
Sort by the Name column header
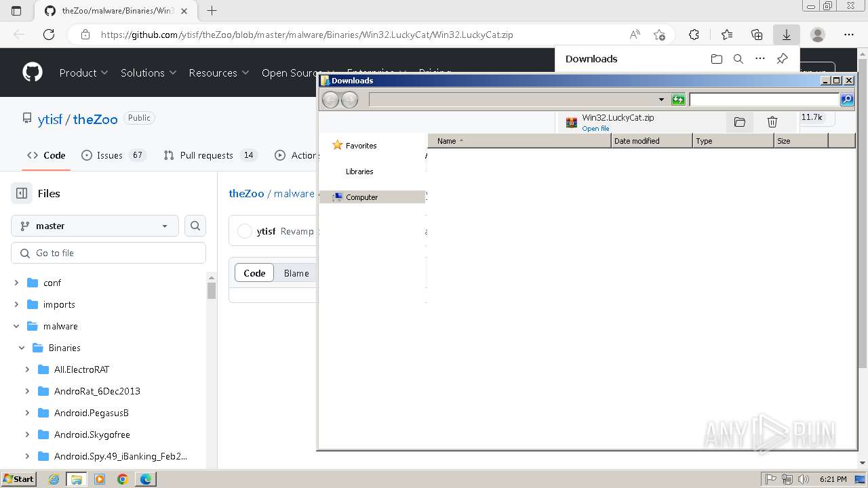click(x=519, y=141)
